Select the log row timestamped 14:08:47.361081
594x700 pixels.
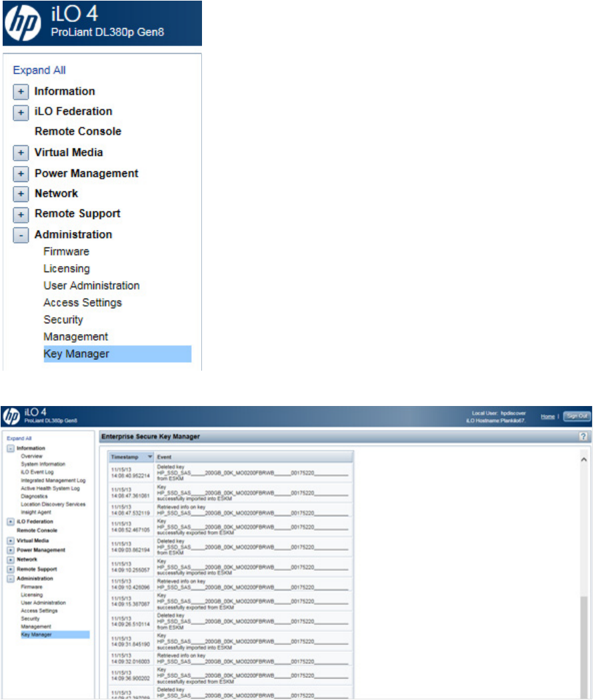pyautogui.click(x=231, y=493)
